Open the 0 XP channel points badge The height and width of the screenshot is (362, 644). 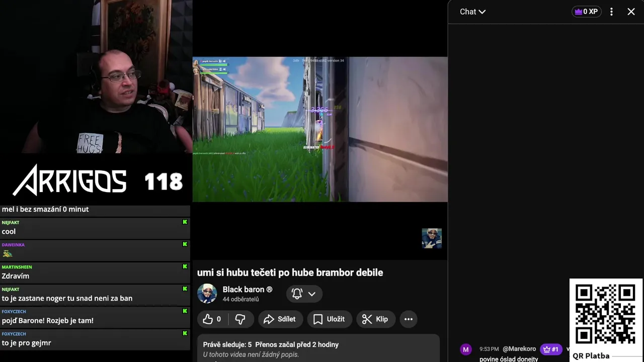click(x=587, y=12)
